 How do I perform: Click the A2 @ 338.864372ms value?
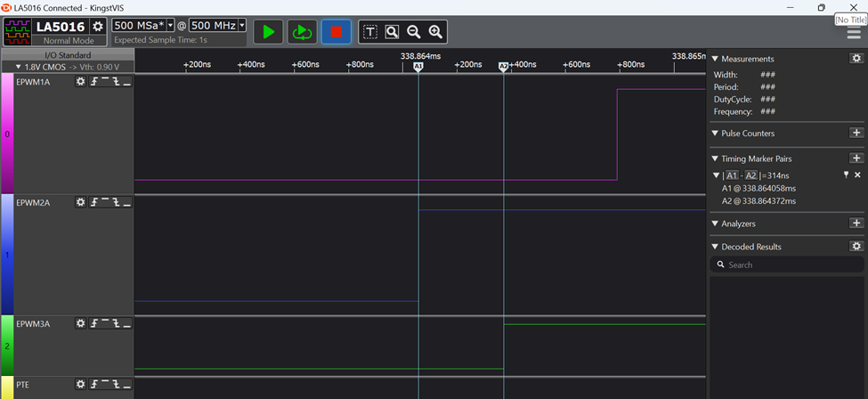click(759, 201)
